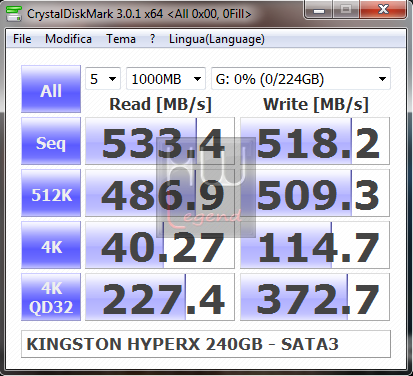Start the 4K benchmark test
The width and height of the screenshot is (413, 376).
click(51, 245)
